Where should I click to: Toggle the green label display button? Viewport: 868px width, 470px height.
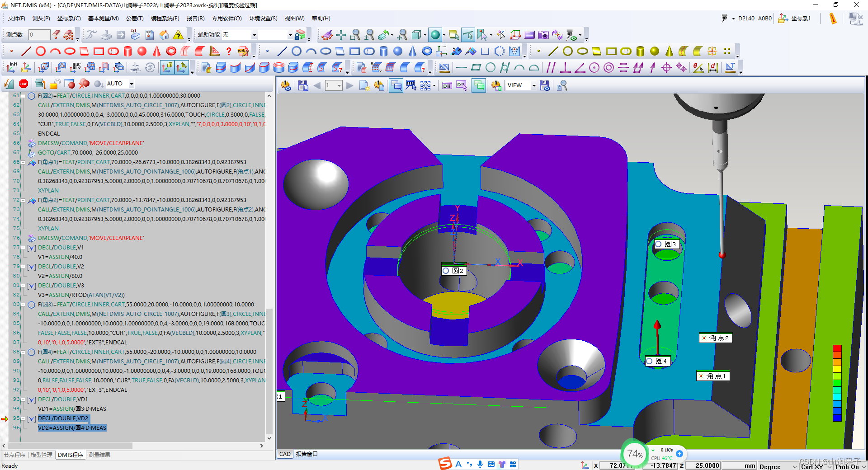click(479, 85)
